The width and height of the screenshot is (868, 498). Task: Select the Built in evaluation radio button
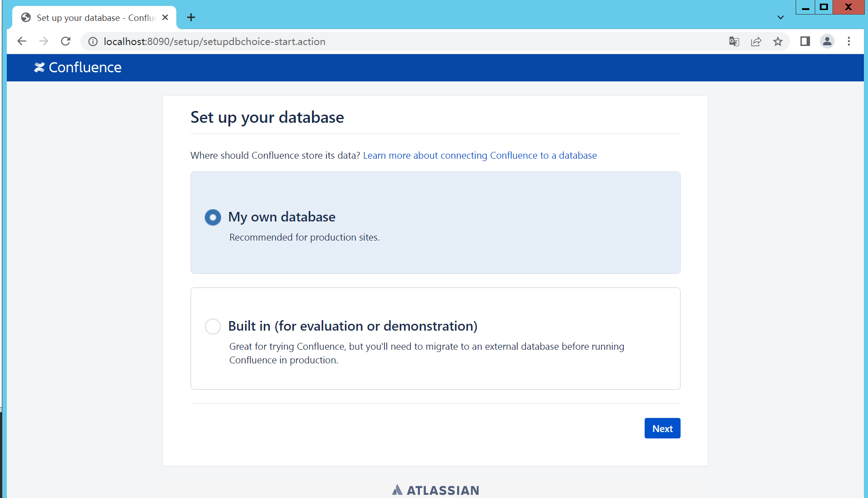[x=212, y=327]
